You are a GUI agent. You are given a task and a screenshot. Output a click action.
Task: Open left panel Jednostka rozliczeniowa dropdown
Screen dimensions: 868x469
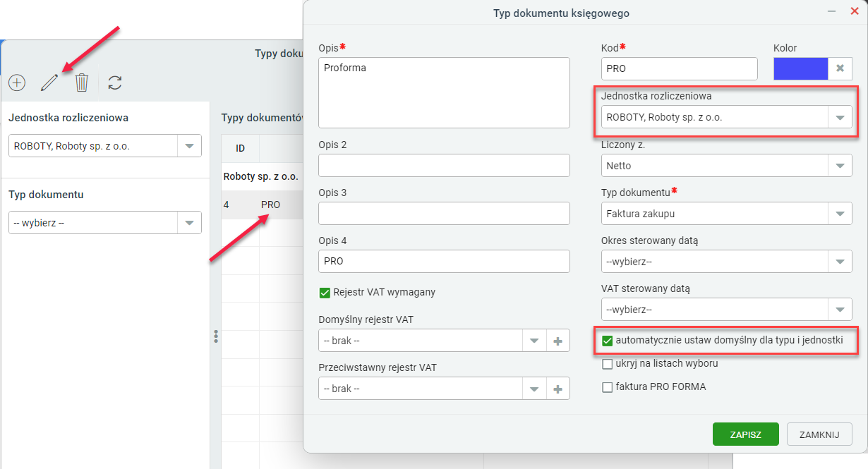coord(189,146)
